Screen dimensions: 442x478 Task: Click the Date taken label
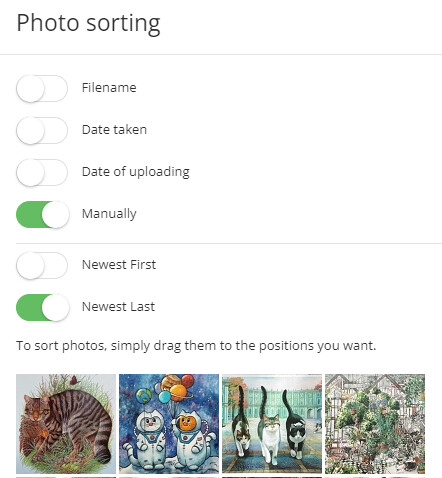pyautogui.click(x=114, y=130)
